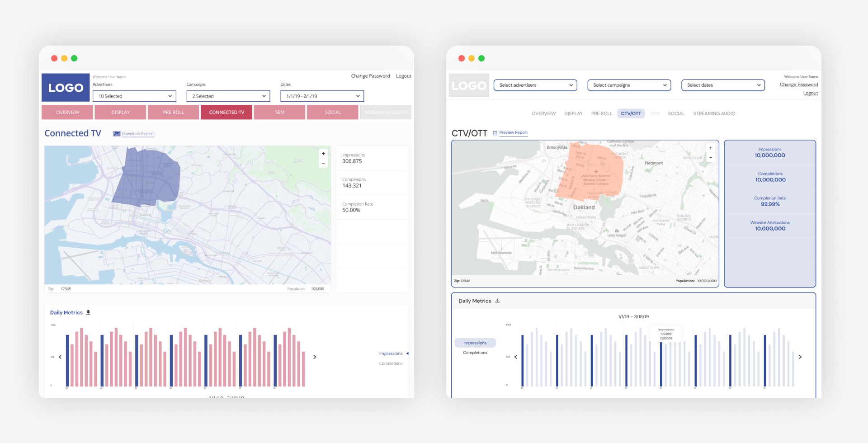Click the LOGO in left window
This screenshot has width=868, height=443.
pos(66,87)
